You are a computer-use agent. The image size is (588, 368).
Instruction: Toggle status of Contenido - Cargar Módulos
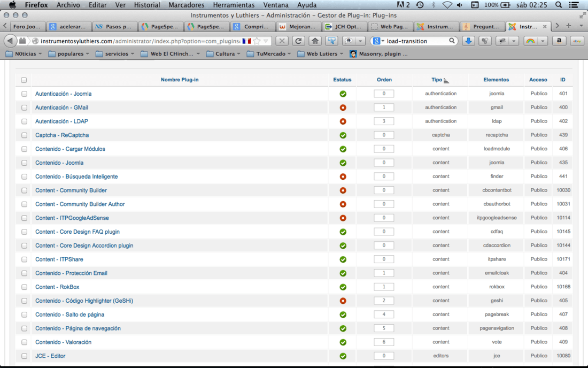pos(343,149)
